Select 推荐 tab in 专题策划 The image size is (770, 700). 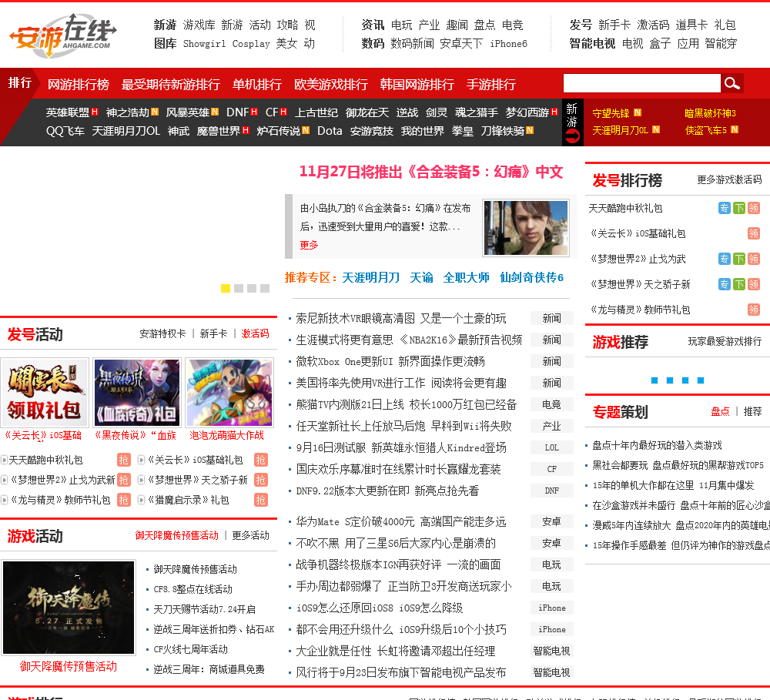click(x=753, y=412)
